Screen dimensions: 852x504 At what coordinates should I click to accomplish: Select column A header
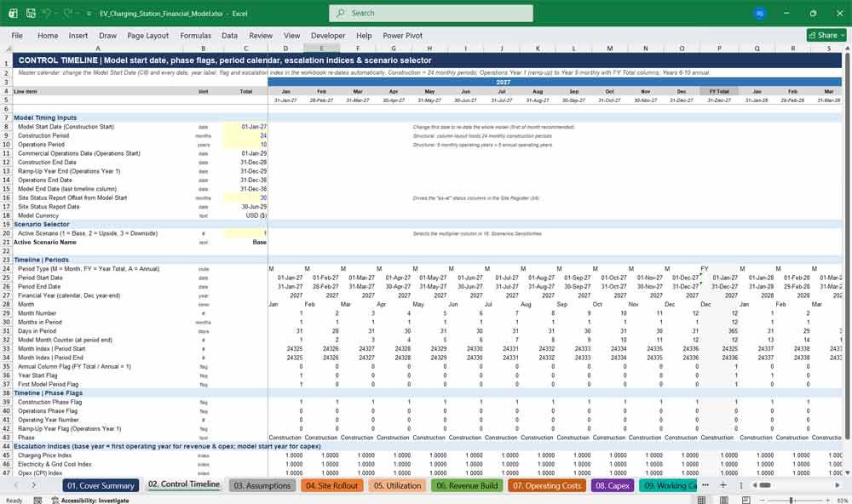point(98,49)
